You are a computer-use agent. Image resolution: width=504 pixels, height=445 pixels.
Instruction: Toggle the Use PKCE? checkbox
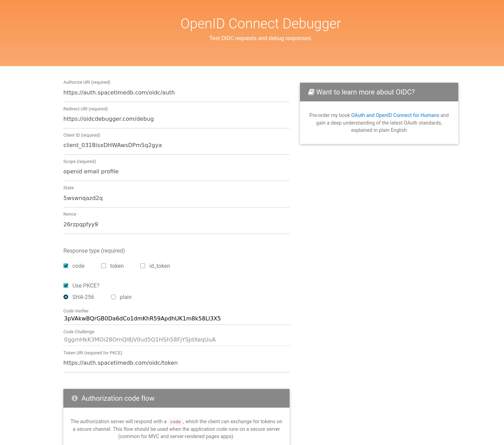coord(66,285)
